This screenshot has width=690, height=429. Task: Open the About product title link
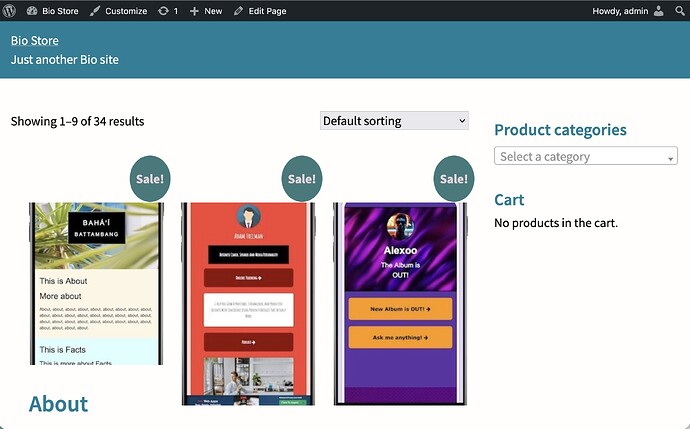(x=59, y=404)
